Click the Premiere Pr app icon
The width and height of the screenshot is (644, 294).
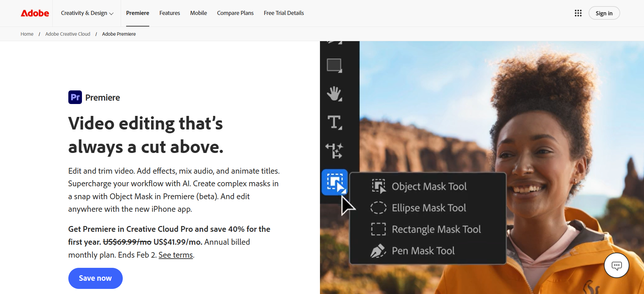click(75, 97)
